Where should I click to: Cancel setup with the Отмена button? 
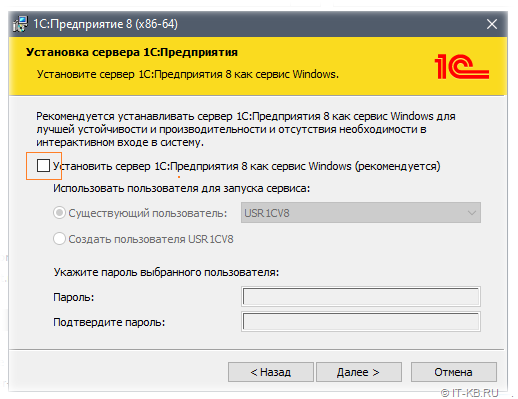454,372
